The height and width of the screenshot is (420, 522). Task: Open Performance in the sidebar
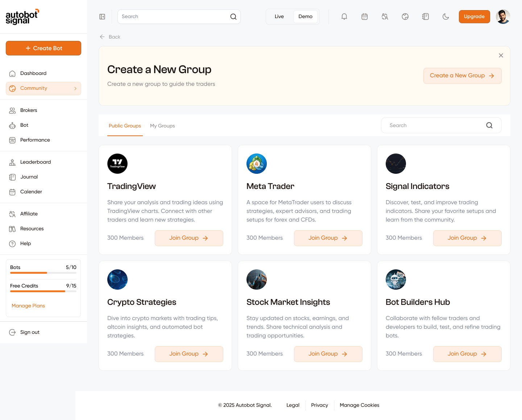43,140
